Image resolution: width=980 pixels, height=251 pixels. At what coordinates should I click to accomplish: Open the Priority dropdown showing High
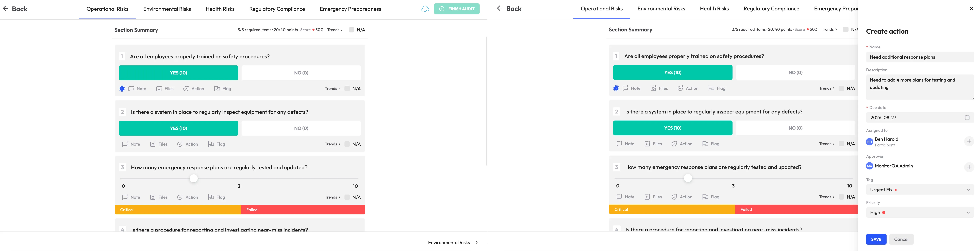tap(920, 212)
